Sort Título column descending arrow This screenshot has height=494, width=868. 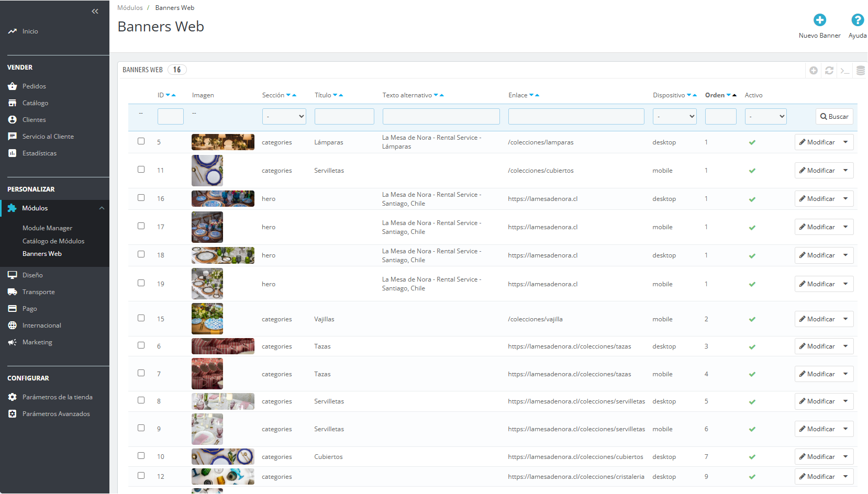click(x=335, y=95)
